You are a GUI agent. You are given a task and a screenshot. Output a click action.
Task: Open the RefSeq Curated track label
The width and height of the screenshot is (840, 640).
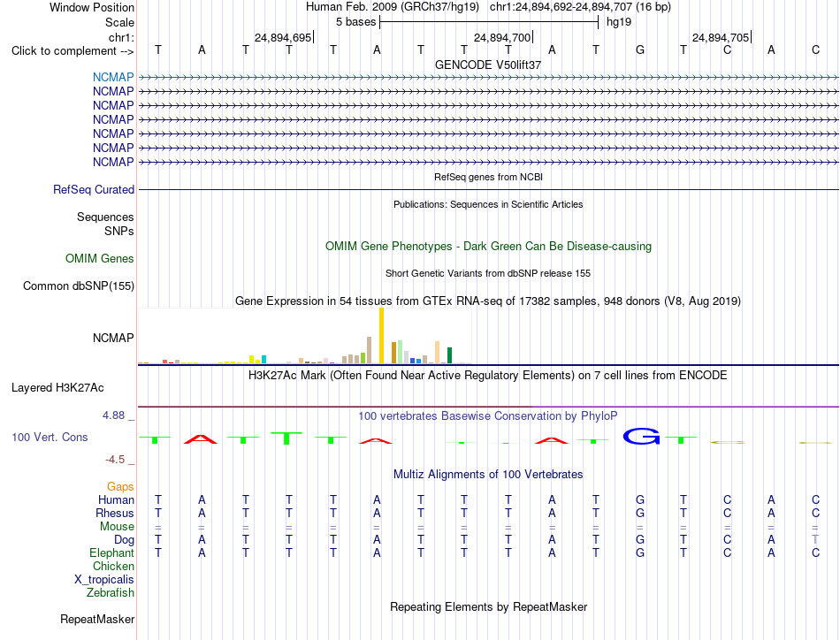94,189
